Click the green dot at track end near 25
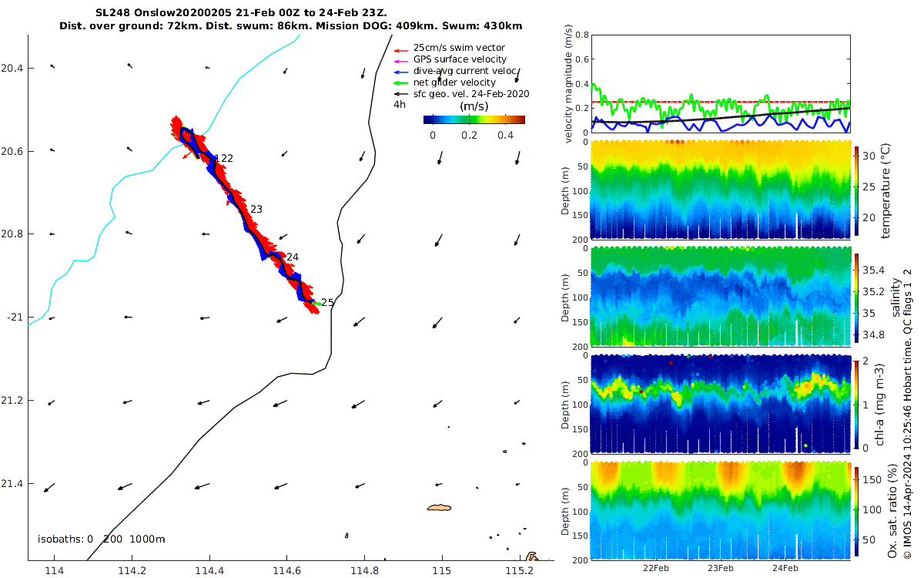Image resolution: width=924 pixels, height=578 pixels. click(317, 304)
